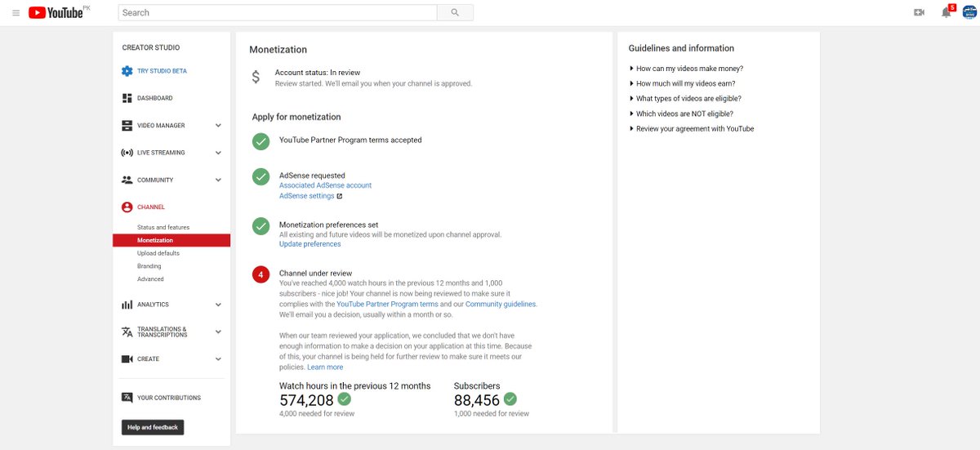The width and height of the screenshot is (980, 450).
Task: Open Branding menu item
Action: point(149,266)
